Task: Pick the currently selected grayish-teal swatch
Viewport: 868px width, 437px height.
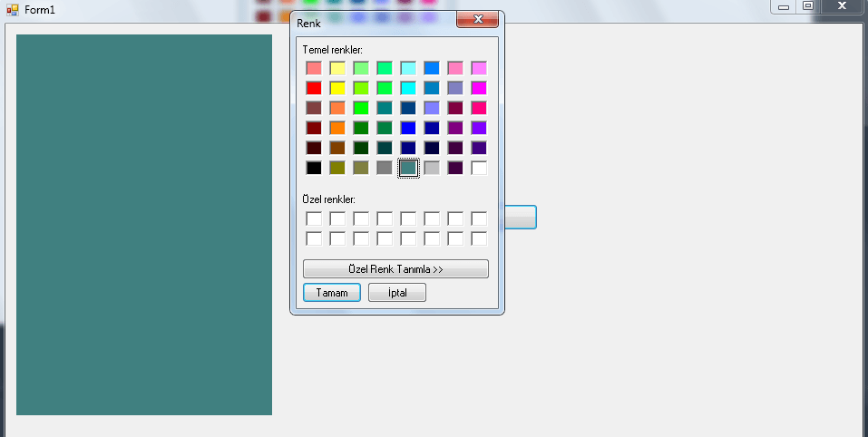Action: tap(408, 168)
